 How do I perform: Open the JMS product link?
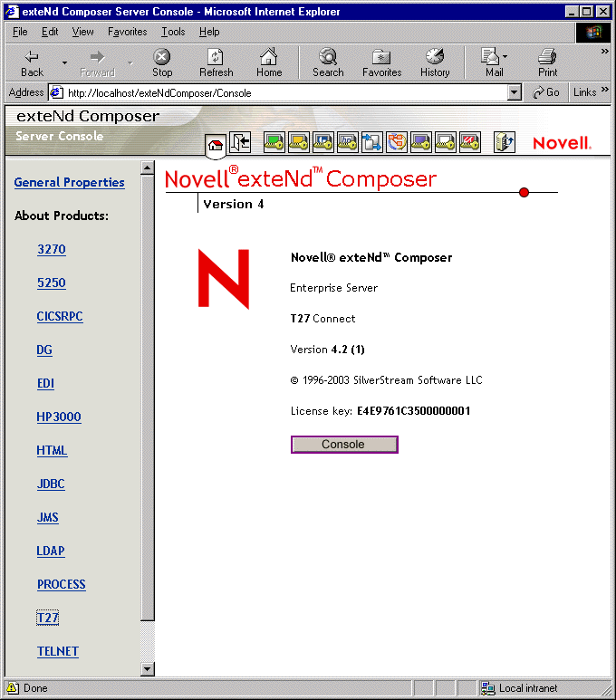click(x=48, y=517)
